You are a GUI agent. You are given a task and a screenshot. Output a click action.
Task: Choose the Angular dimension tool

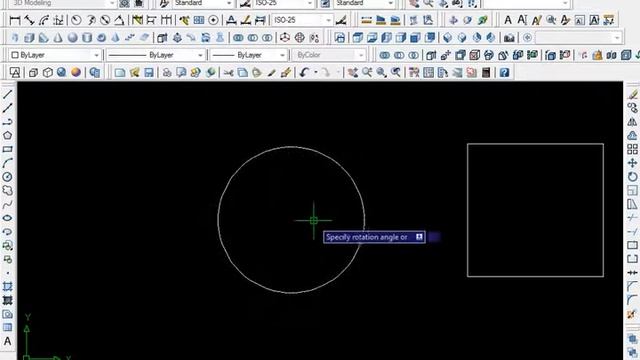(119, 20)
